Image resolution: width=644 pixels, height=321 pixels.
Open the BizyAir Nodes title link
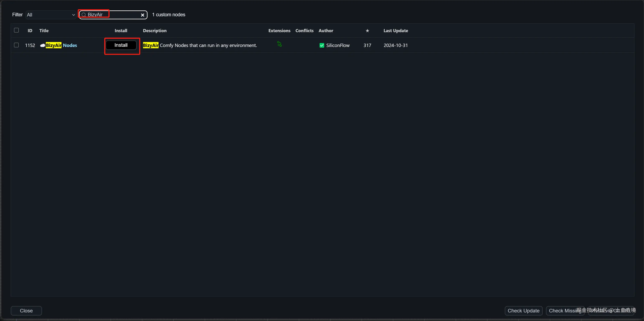(61, 46)
